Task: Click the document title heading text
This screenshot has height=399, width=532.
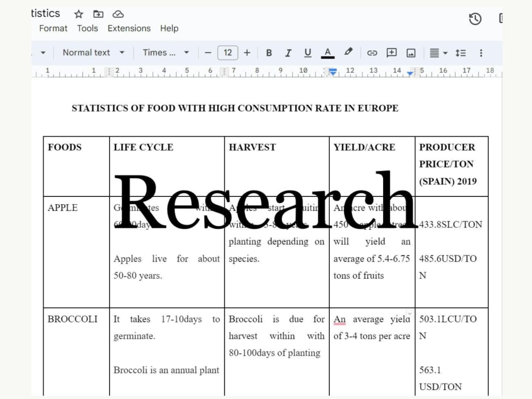Action: point(235,108)
